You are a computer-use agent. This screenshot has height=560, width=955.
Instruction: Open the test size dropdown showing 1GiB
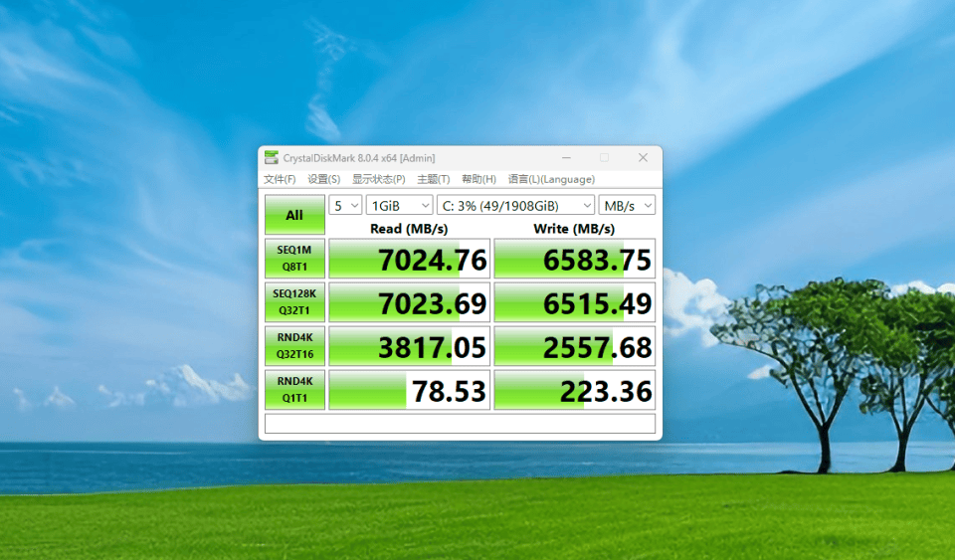point(400,206)
